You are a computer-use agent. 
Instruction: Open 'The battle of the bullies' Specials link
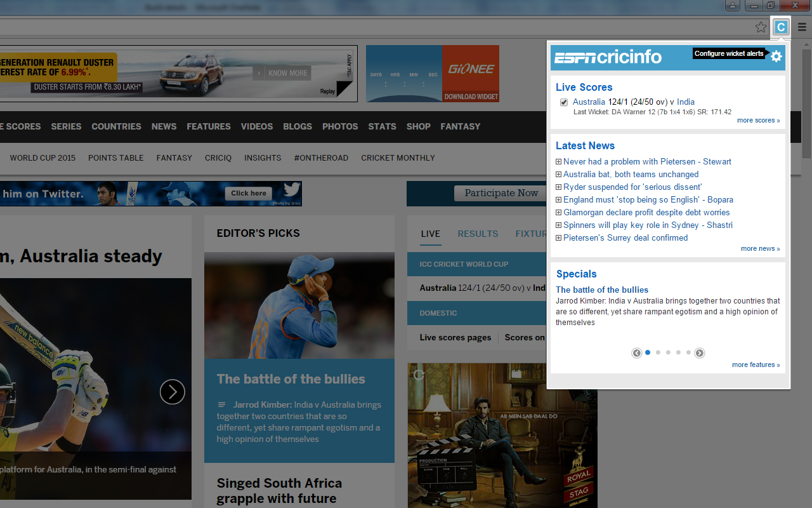(602, 290)
